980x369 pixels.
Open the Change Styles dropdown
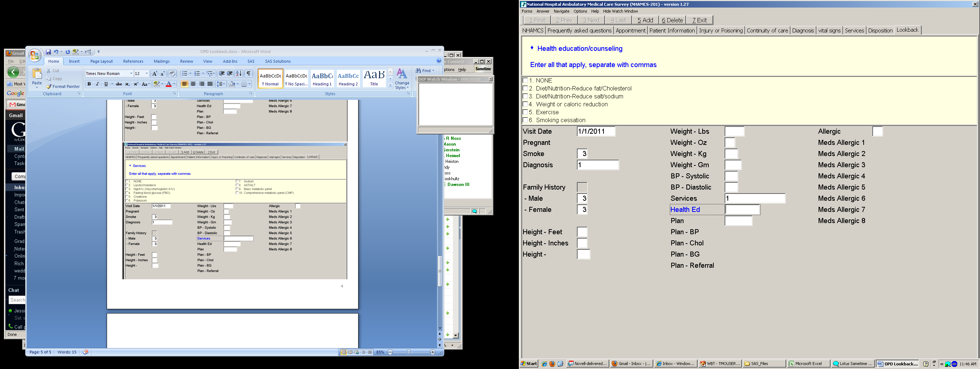(x=402, y=79)
